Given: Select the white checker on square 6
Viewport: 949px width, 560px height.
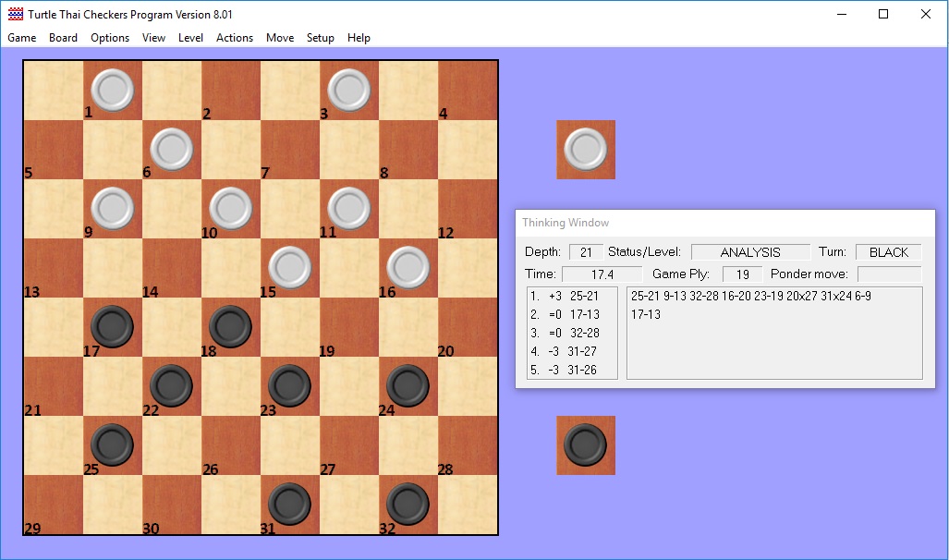Looking at the screenshot, I should tap(171, 148).
